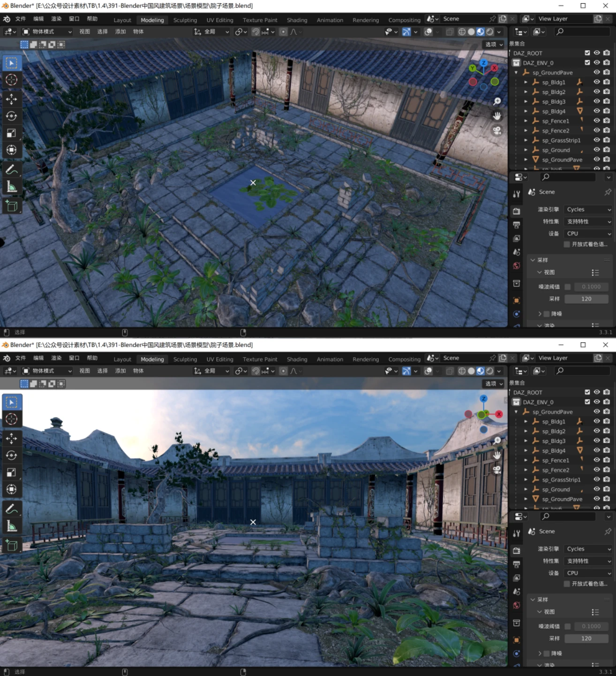Activate the Annotate tool in lower window toolbar
Image resolution: width=616 pixels, height=676 pixels.
(x=11, y=509)
